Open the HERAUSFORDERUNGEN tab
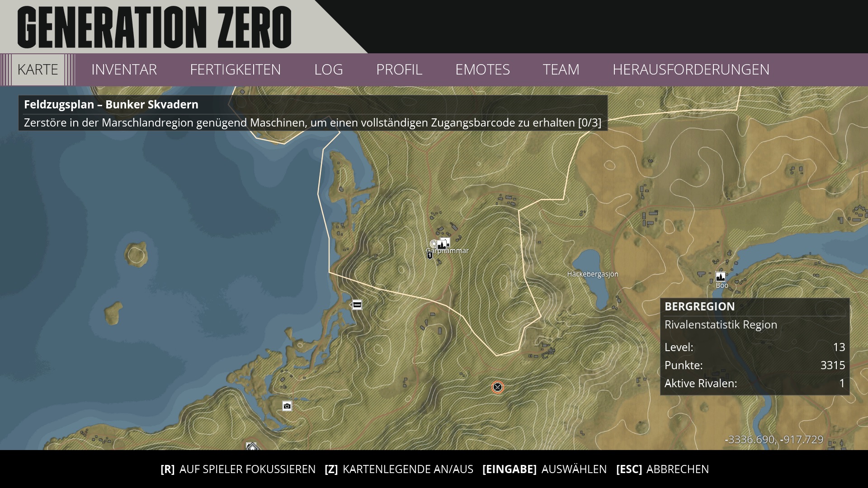 pyautogui.click(x=691, y=70)
